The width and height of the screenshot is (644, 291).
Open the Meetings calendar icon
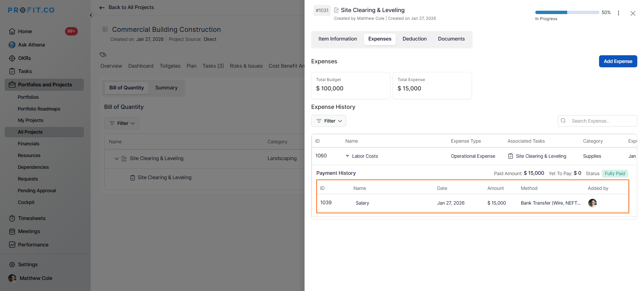[12, 231]
